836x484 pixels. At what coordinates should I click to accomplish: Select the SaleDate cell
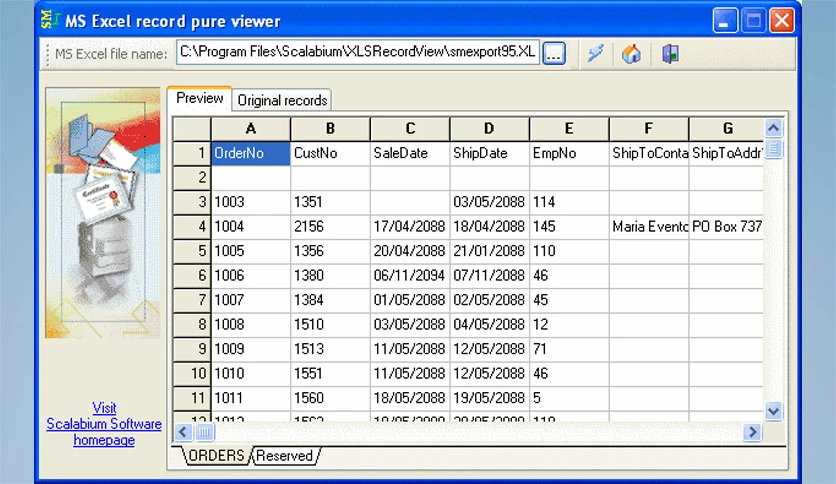click(410, 154)
